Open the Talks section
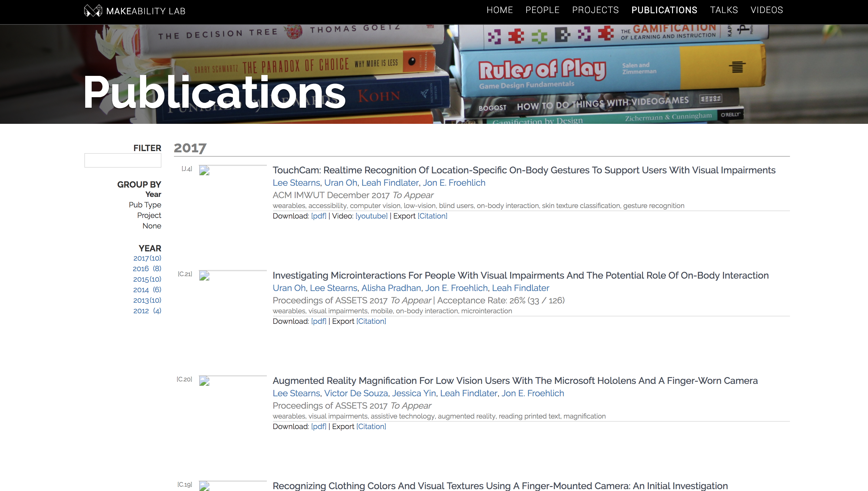This screenshot has width=868, height=491. [x=724, y=10]
